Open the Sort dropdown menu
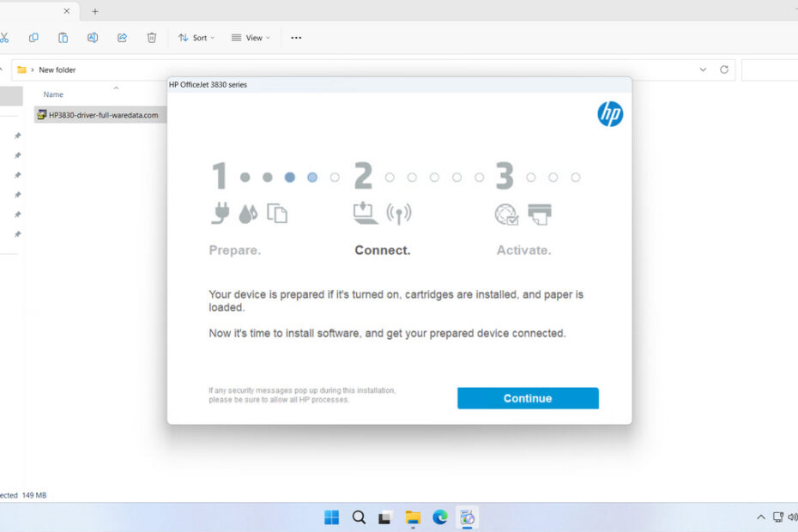 coord(196,38)
